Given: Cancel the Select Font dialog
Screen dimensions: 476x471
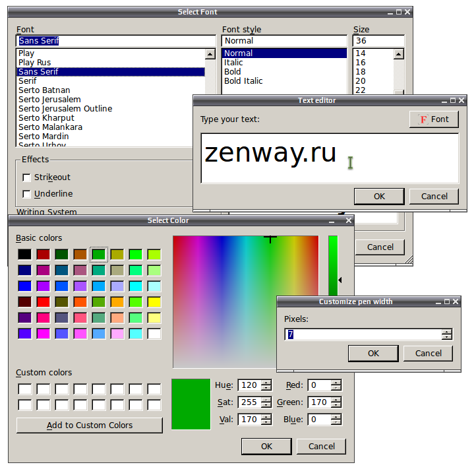Looking at the screenshot, I should click(380, 247).
